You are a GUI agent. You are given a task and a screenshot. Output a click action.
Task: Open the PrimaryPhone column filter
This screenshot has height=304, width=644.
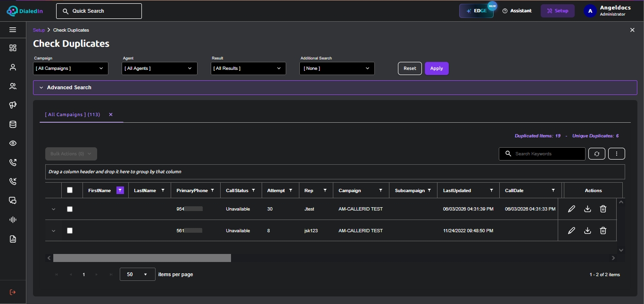[x=213, y=190]
